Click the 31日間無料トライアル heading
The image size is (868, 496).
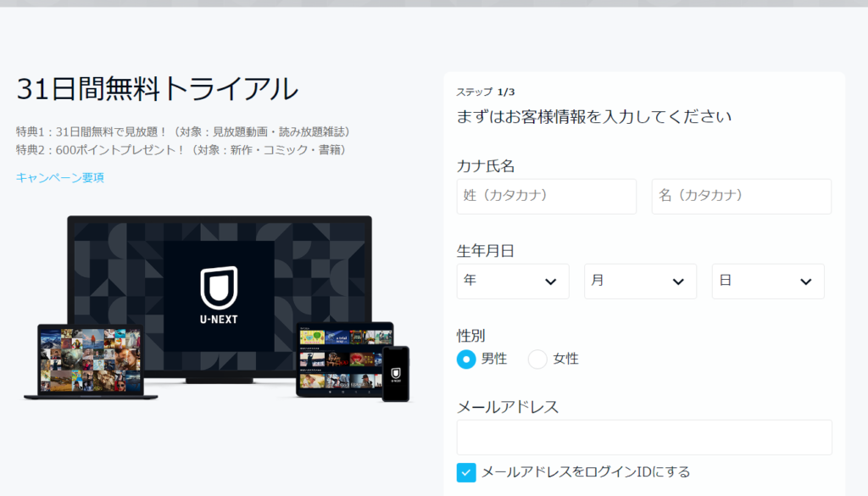pyautogui.click(x=157, y=89)
